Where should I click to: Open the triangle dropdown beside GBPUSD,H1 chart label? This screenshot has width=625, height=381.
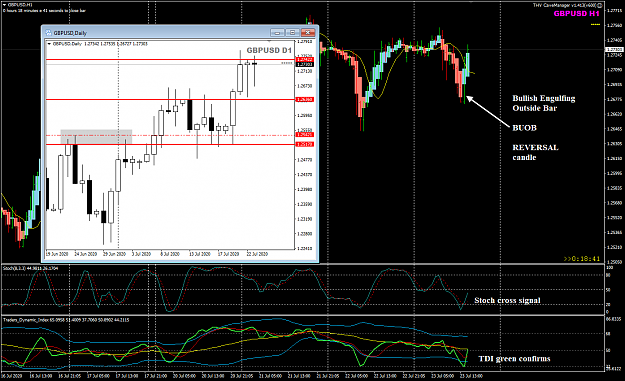tap(4, 5)
